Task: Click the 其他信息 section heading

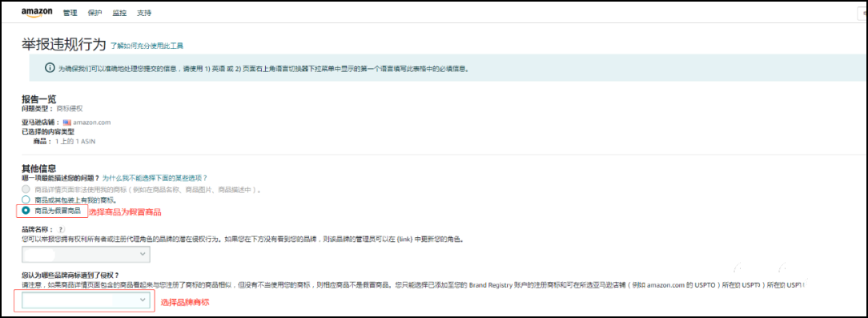Action: pos(38,168)
